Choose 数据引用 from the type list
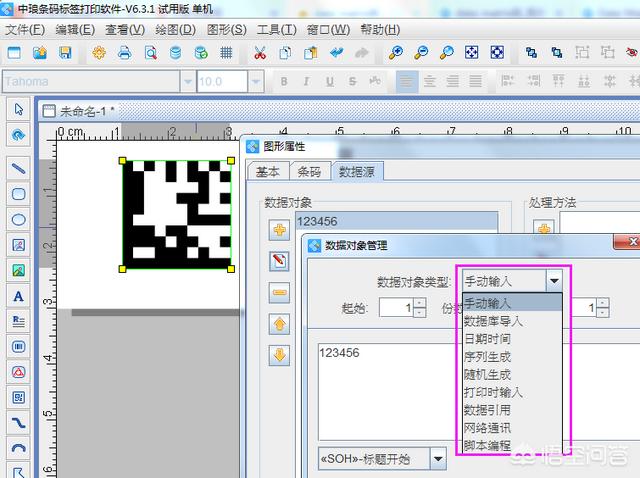This screenshot has width=640, height=478. 512,410
